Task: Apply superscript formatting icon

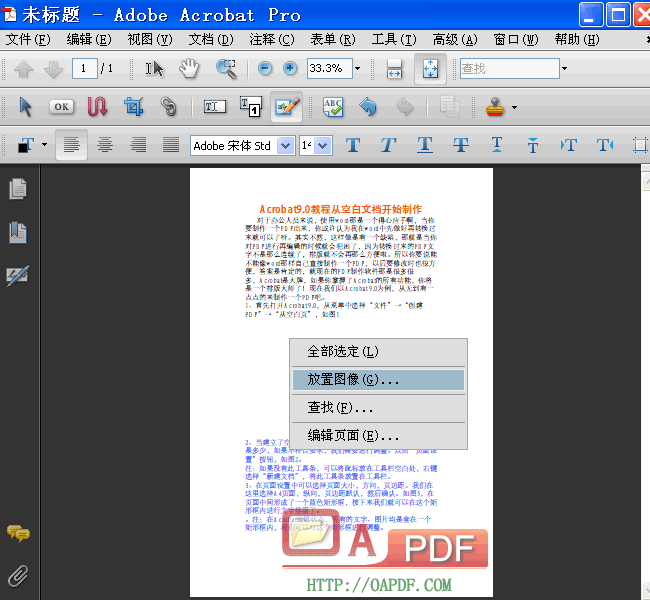Action: [x=533, y=145]
